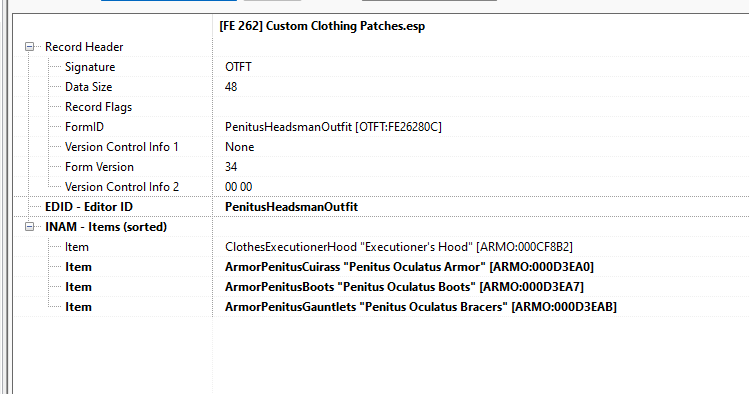
Task: Click the 00 00 value
Action: tap(238, 187)
